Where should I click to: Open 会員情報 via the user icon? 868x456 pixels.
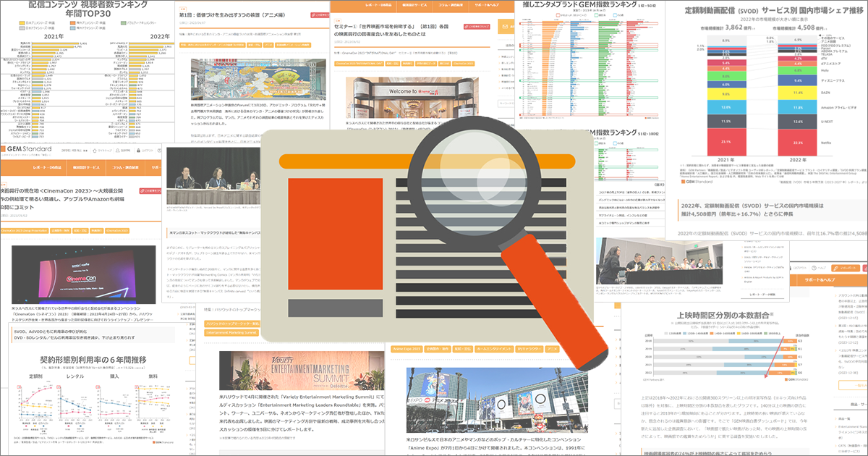[118, 151]
